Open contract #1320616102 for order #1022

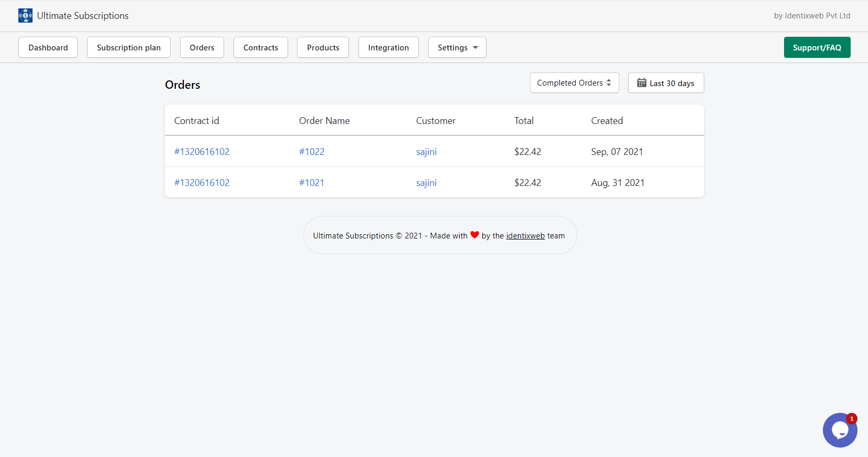[x=202, y=152]
